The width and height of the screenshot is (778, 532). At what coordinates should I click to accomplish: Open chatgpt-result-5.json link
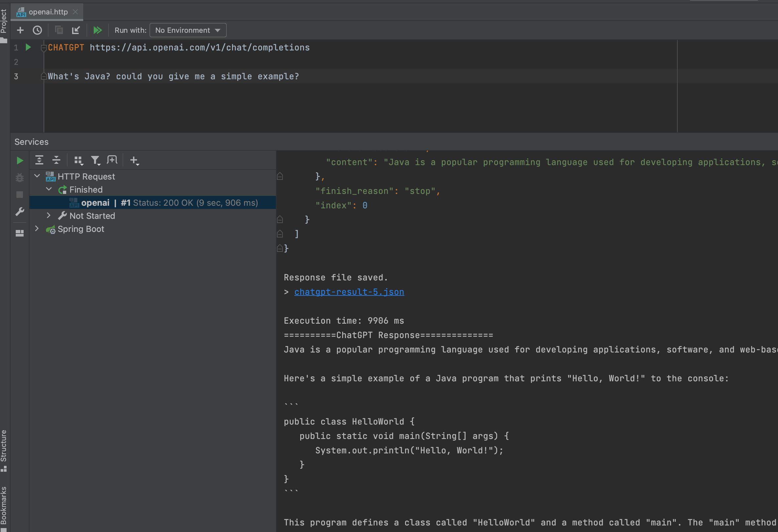[349, 292]
